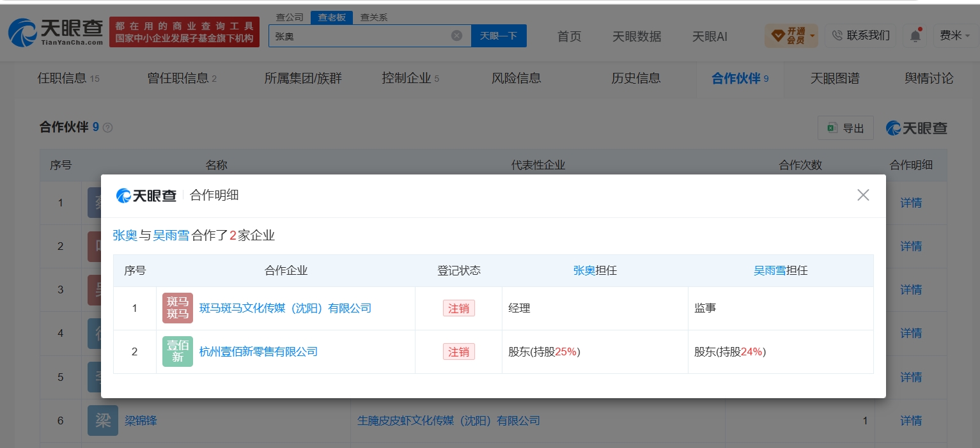The height and width of the screenshot is (448, 980).
Task: Click 详情 for row 4
Action: [911, 333]
